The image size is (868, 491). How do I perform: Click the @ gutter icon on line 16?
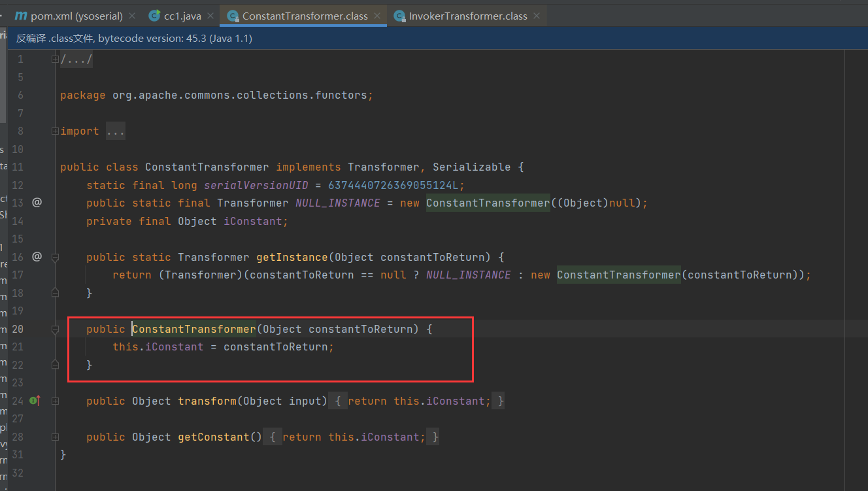point(37,256)
